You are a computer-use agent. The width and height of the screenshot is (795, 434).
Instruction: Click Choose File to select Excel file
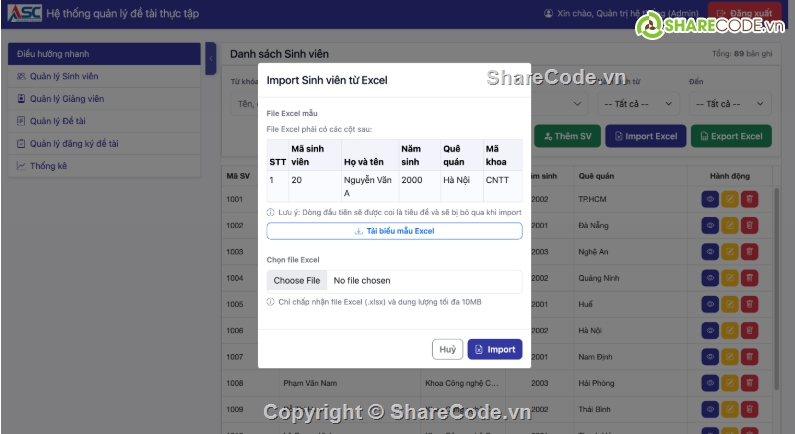point(297,281)
